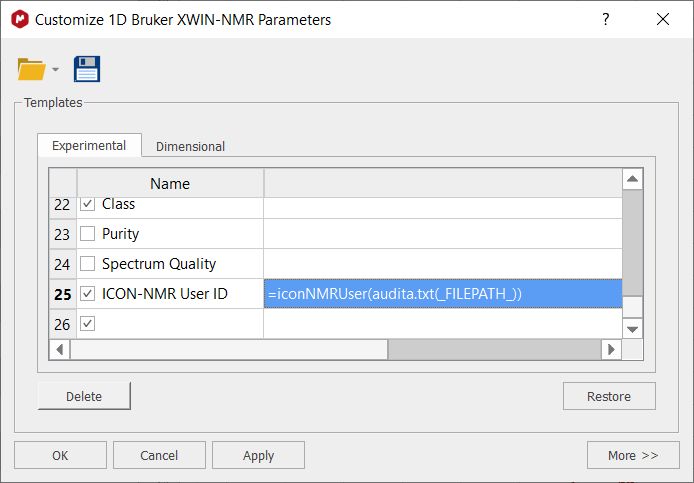Select the Name column header
This screenshot has width=694, height=483.
170,183
